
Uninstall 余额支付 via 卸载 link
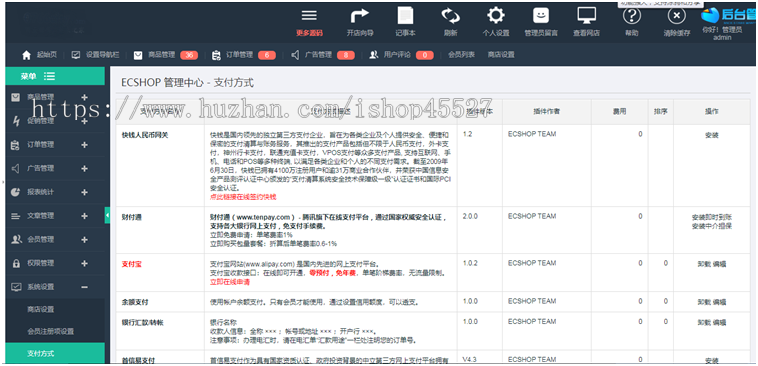click(704, 302)
